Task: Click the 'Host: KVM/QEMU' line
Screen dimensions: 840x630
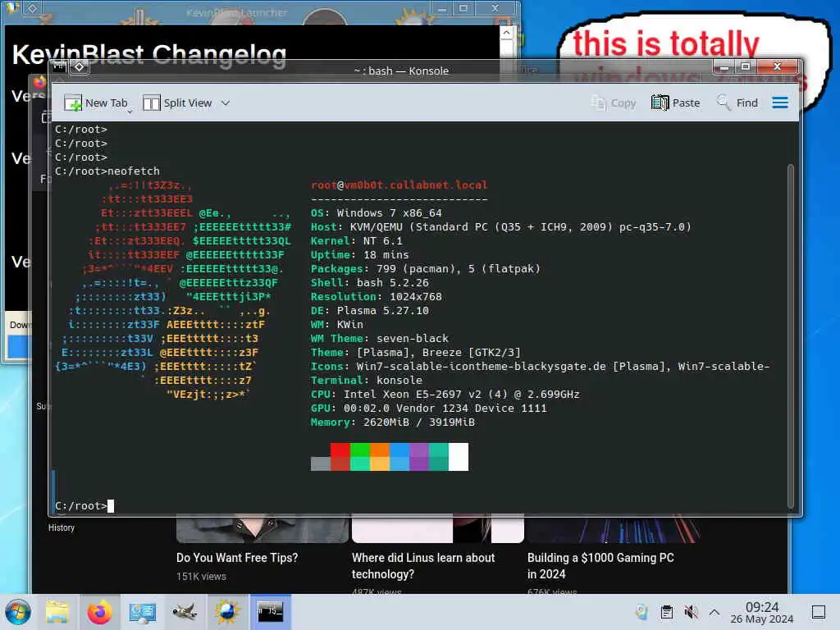Action: point(501,226)
